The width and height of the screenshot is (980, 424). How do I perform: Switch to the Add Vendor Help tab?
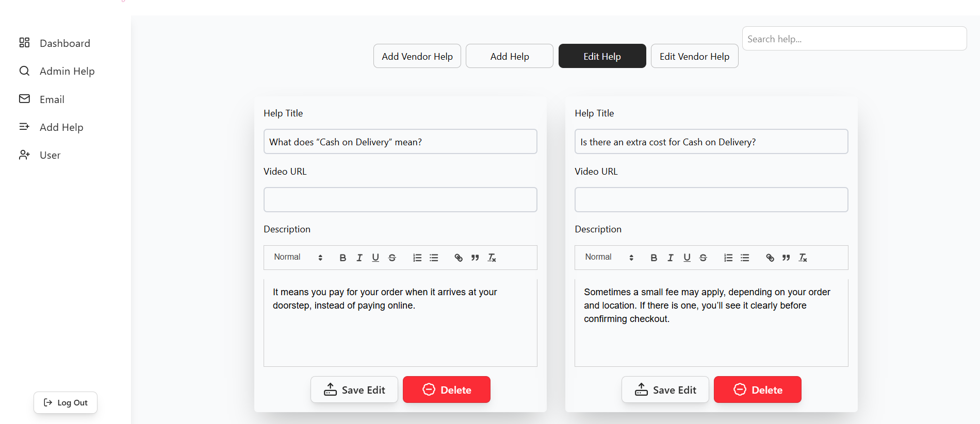click(417, 56)
